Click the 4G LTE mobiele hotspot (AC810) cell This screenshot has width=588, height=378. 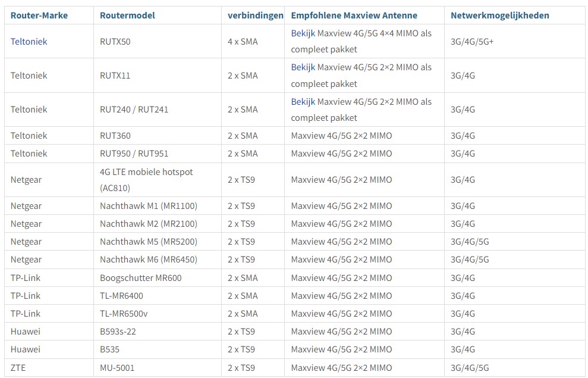click(x=146, y=180)
